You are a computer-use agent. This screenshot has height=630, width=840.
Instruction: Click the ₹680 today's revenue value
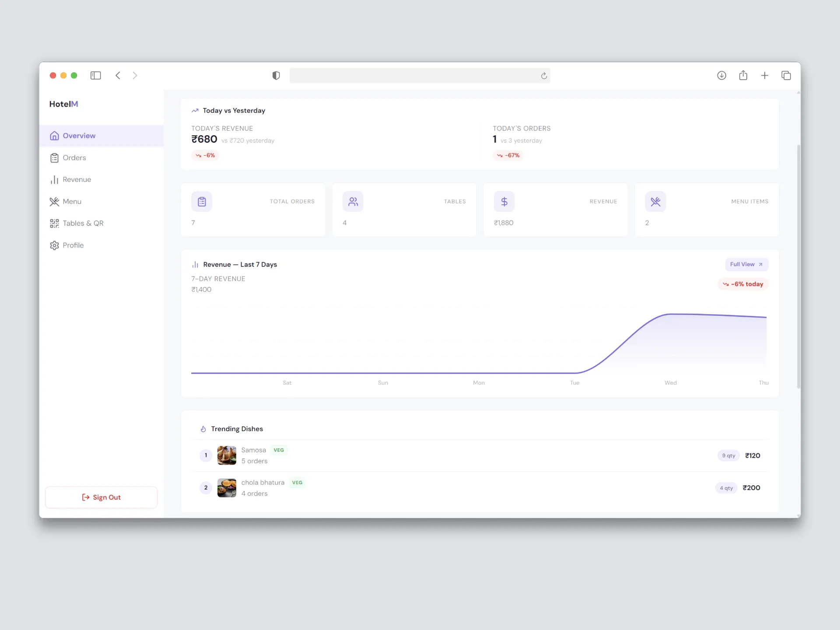click(x=204, y=139)
